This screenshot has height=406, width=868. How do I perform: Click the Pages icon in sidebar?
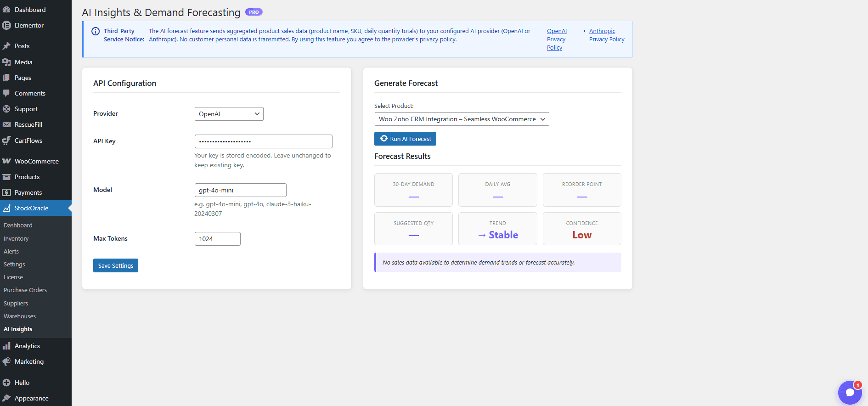[x=6, y=78]
